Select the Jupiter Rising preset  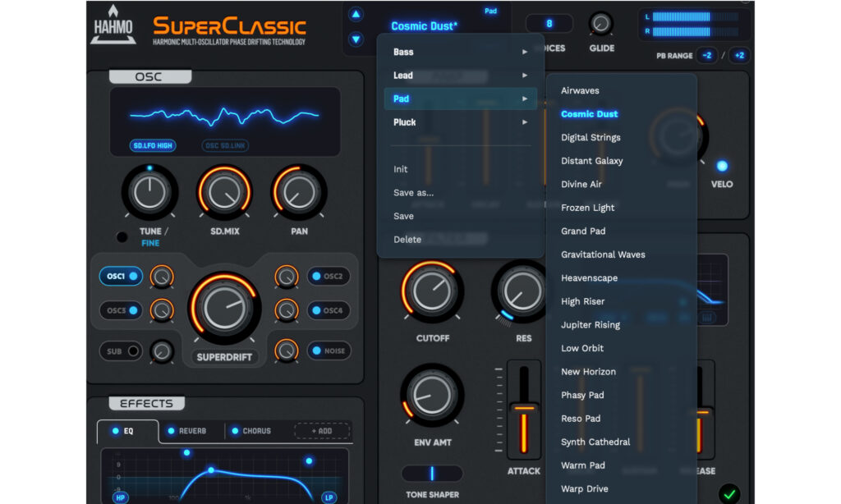pos(590,325)
